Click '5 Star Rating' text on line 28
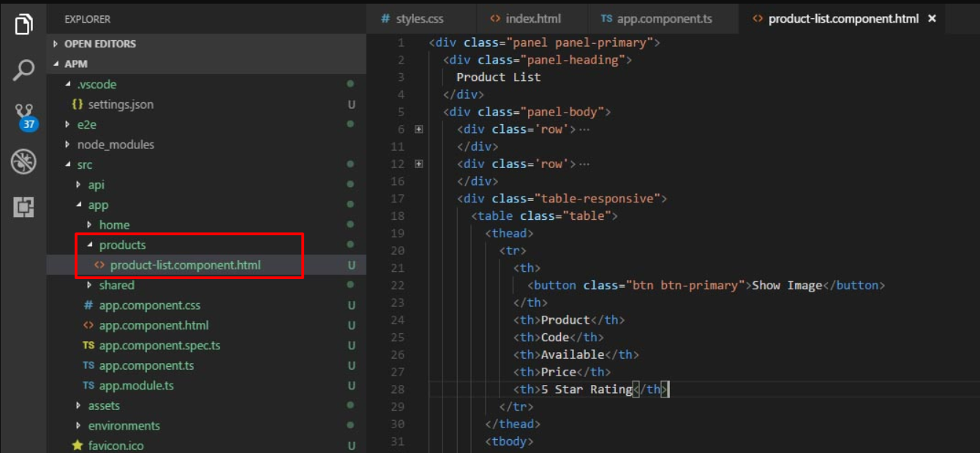Image resolution: width=980 pixels, height=453 pixels. point(587,389)
